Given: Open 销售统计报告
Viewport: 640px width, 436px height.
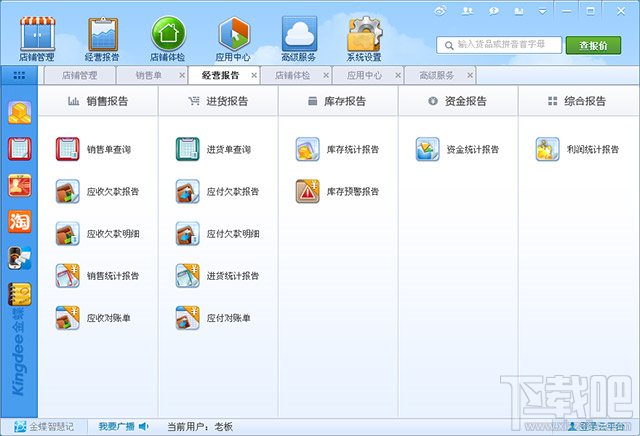Looking at the screenshot, I should click(98, 276).
